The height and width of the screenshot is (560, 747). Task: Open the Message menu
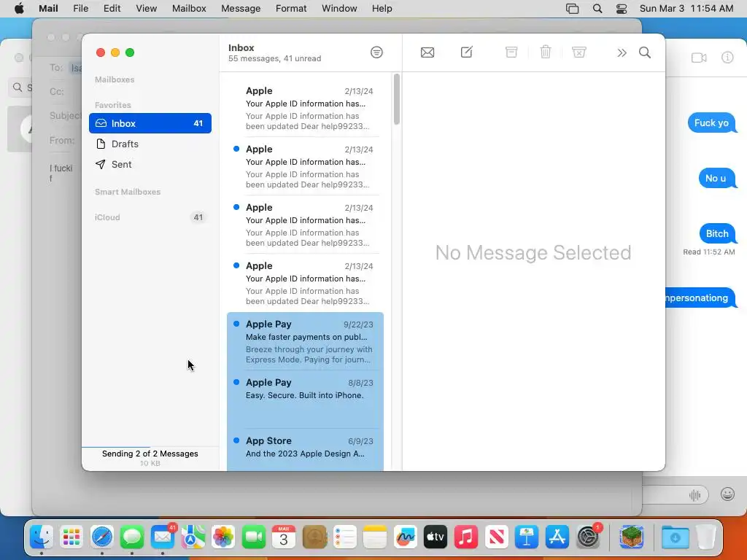[241, 9]
